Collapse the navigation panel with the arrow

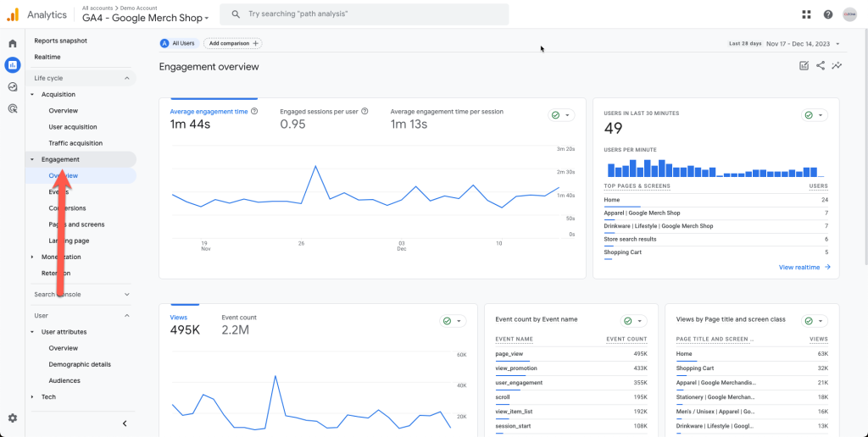point(125,423)
